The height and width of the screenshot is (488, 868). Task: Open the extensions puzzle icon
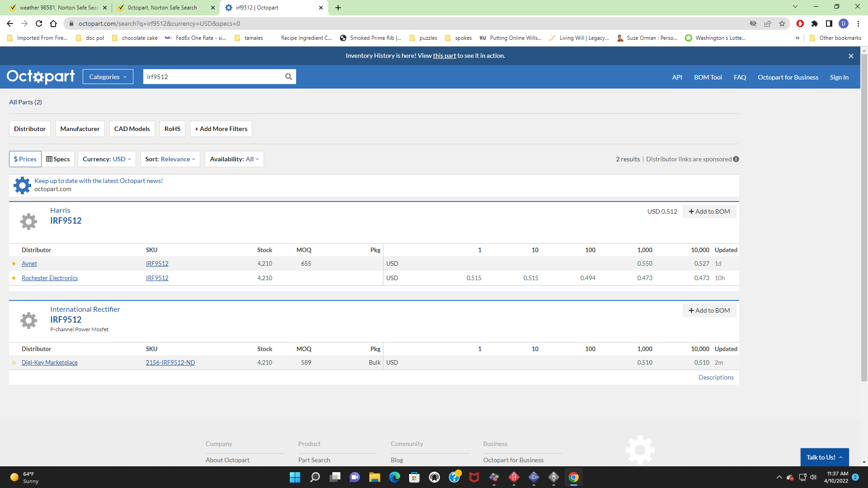tap(815, 23)
